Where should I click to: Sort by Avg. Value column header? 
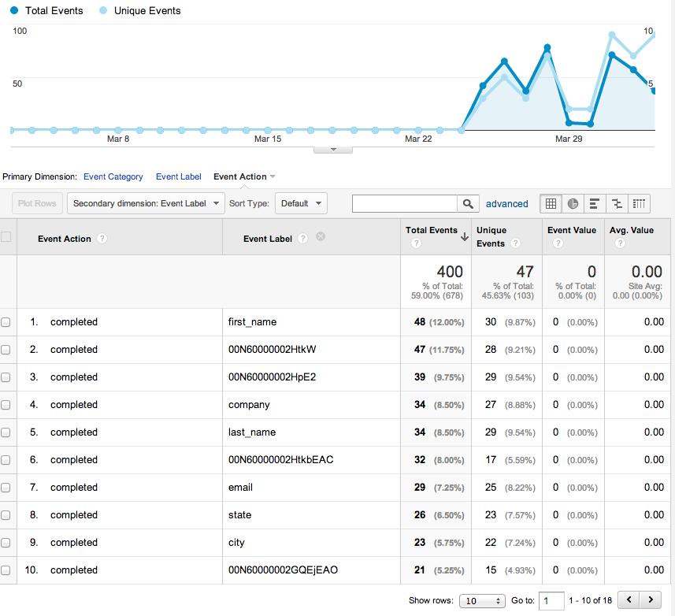pos(632,230)
